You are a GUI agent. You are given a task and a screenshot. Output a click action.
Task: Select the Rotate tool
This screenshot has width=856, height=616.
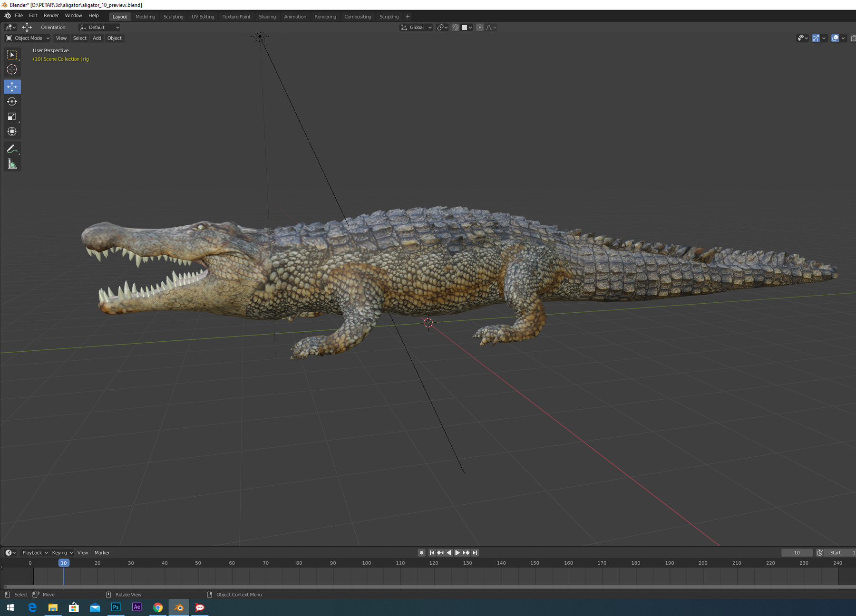click(x=12, y=101)
